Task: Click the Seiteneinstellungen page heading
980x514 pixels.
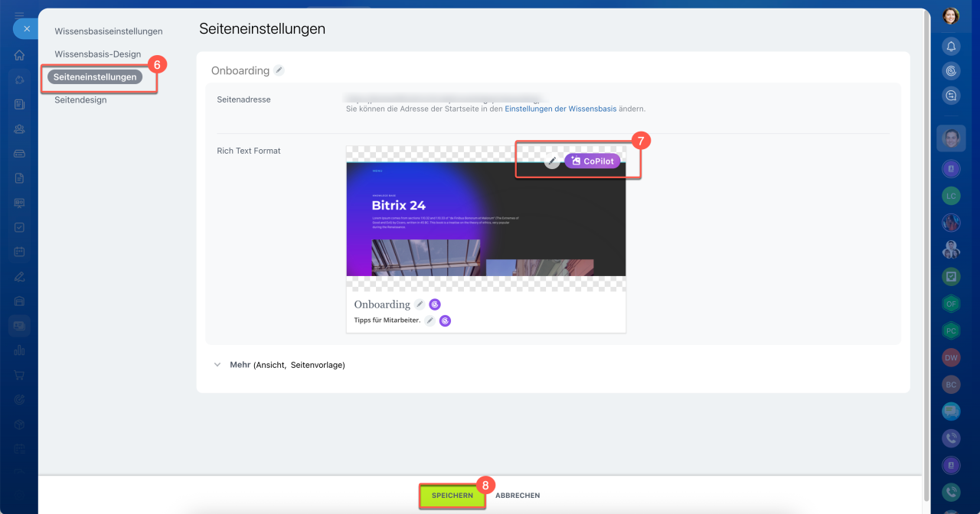Action: pyautogui.click(x=262, y=29)
